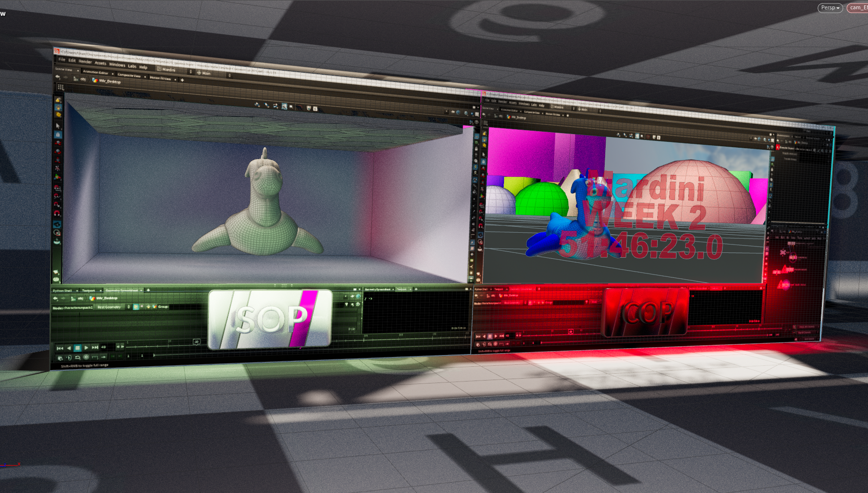This screenshot has width=868, height=493.
Task: Toggle highlighted attribute icon after Rest Geometry
Action: point(136,307)
